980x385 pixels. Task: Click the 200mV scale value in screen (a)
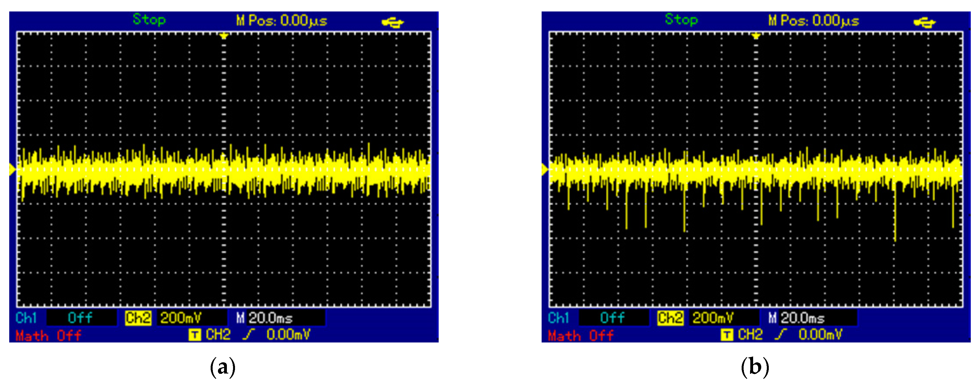(181, 318)
